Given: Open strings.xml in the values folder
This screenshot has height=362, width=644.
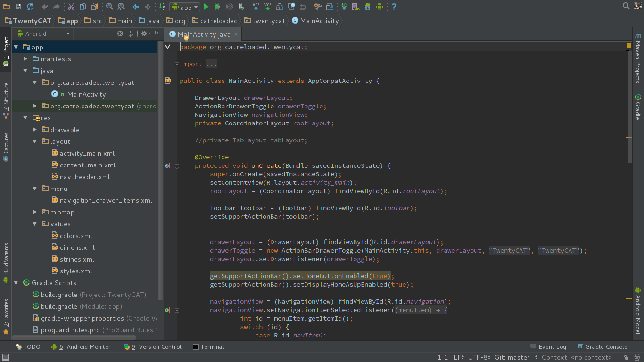Looking at the screenshot, I should click(77, 259).
